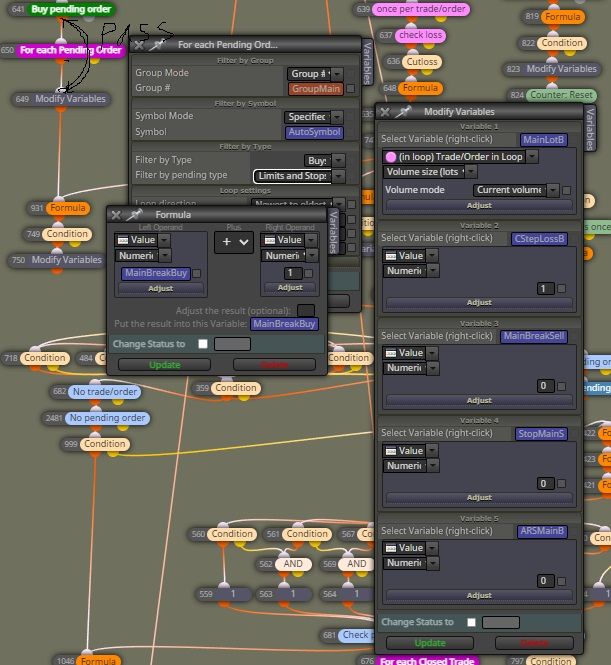Toggle checkbox beside MainBreakBuy operand
This screenshot has height=665, width=611.
pyautogui.click(x=196, y=274)
